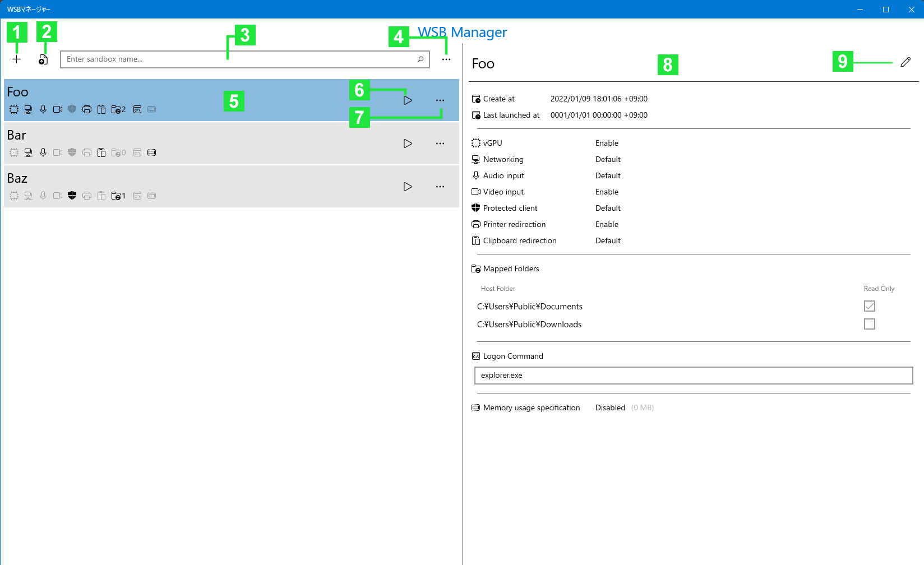Open the Foo row more options menu
This screenshot has height=565, width=924.
tap(440, 100)
